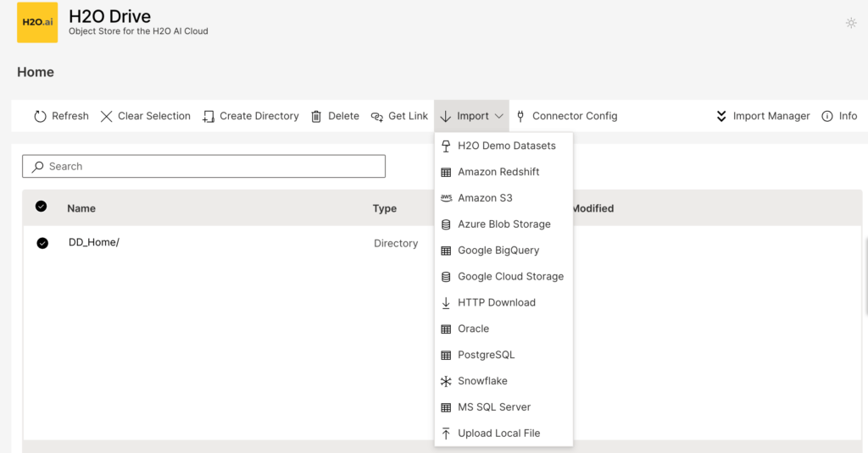Click the Get Link chain icon
The image size is (868, 453).
(x=377, y=116)
